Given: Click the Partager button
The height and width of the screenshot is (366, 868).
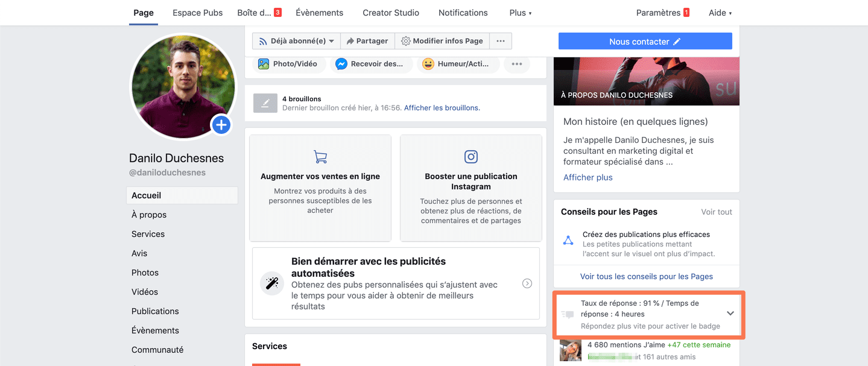Looking at the screenshot, I should coord(367,41).
